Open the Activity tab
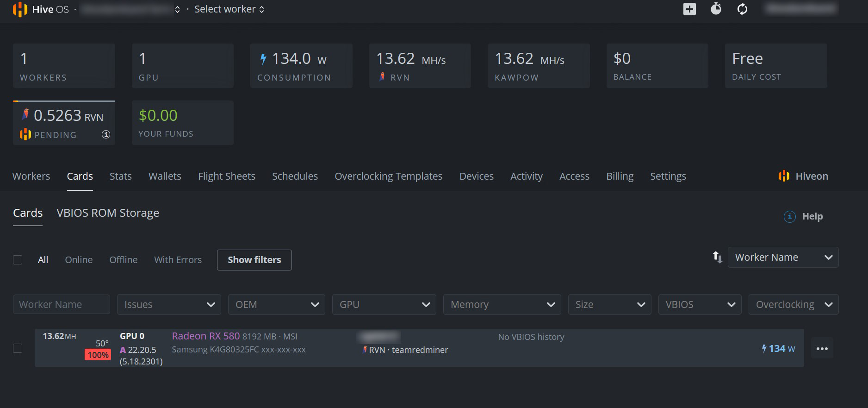This screenshot has width=868, height=408. 527,176
